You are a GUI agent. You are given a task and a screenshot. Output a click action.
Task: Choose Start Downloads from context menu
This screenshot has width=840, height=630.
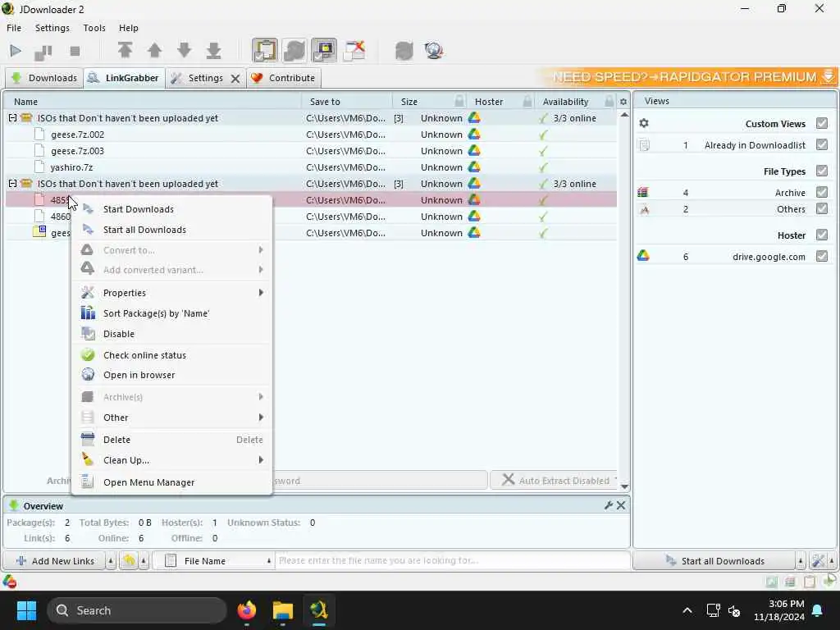tap(171, 209)
